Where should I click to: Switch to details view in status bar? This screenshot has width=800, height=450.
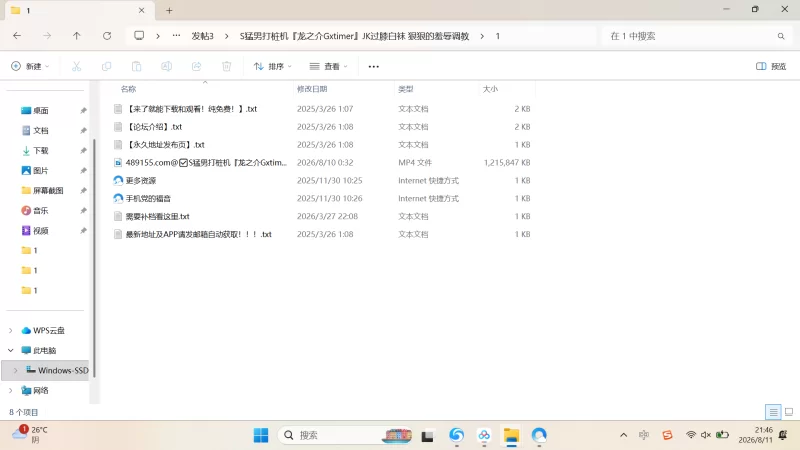coord(773,412)
